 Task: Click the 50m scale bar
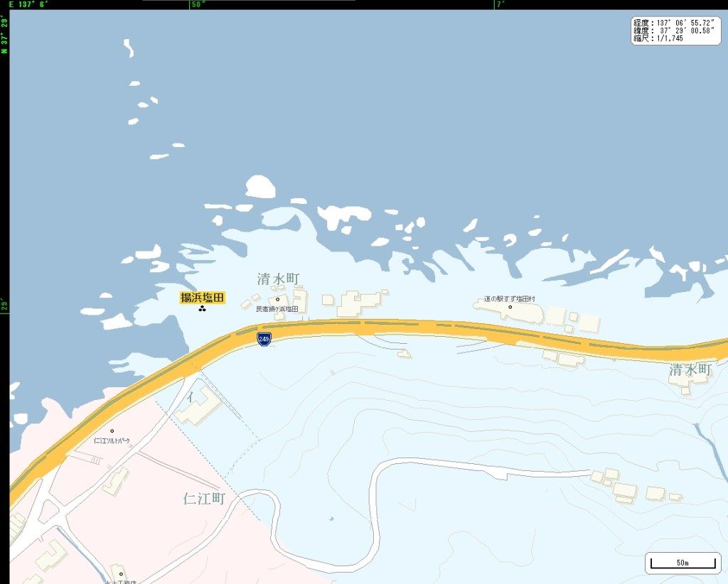point(682,563)
